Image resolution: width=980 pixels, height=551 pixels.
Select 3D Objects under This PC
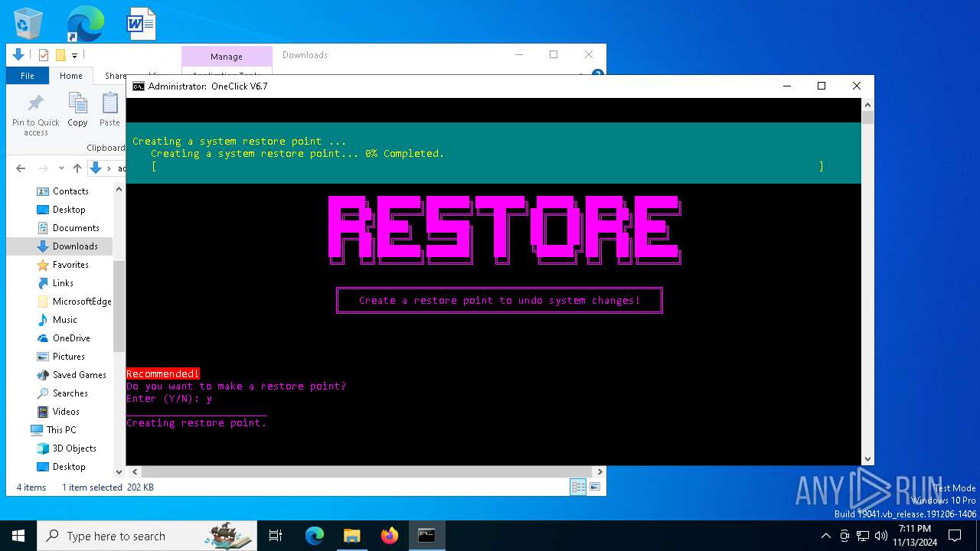74,448
